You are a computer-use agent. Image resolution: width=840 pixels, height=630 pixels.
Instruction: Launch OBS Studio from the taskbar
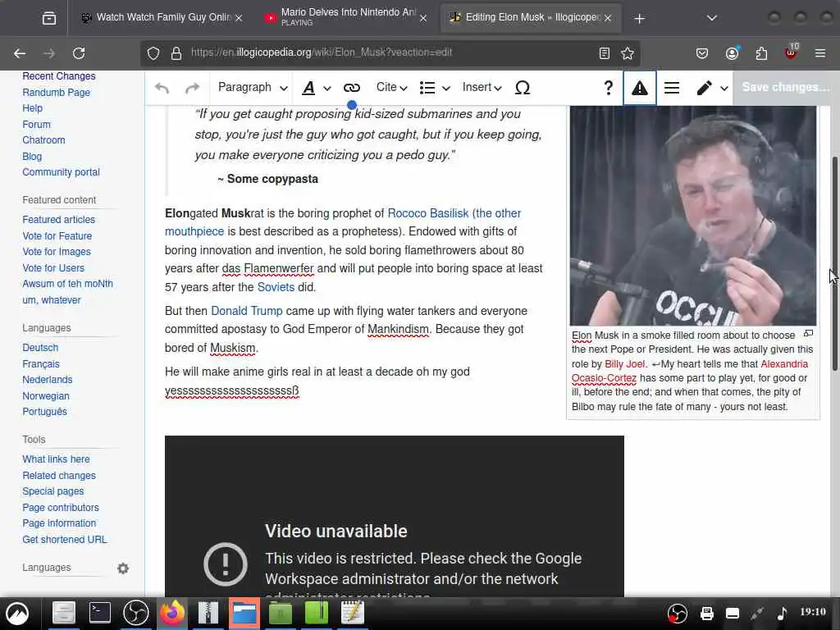click(x=136, y=612)
